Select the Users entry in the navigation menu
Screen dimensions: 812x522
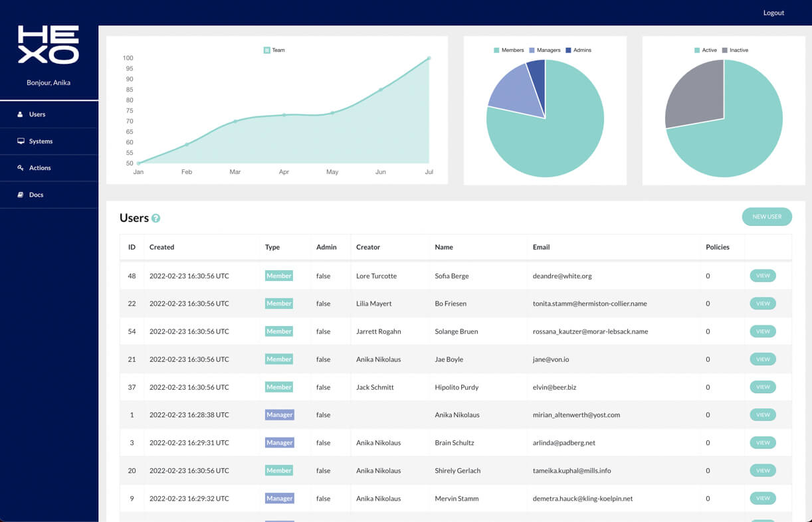pos(37,114)
